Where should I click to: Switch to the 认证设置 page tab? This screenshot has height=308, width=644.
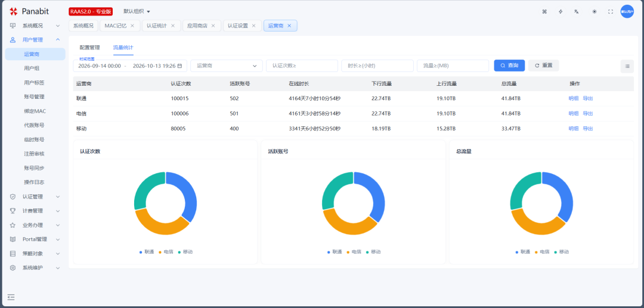[238, 26]
